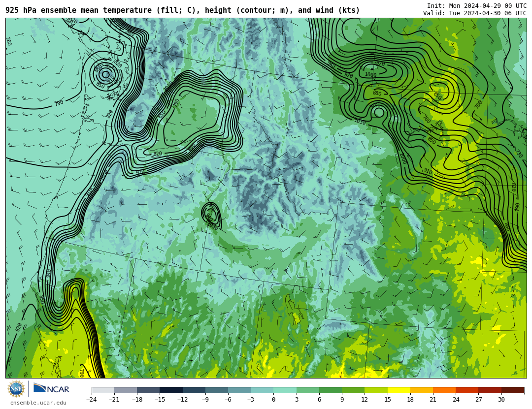
Task: Pick the colorbar segment from 24 to 27
Action: (467, 390)
